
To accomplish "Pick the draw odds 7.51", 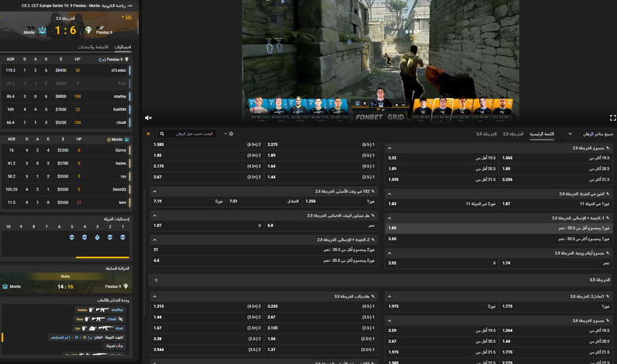I will tap(264, 201).
